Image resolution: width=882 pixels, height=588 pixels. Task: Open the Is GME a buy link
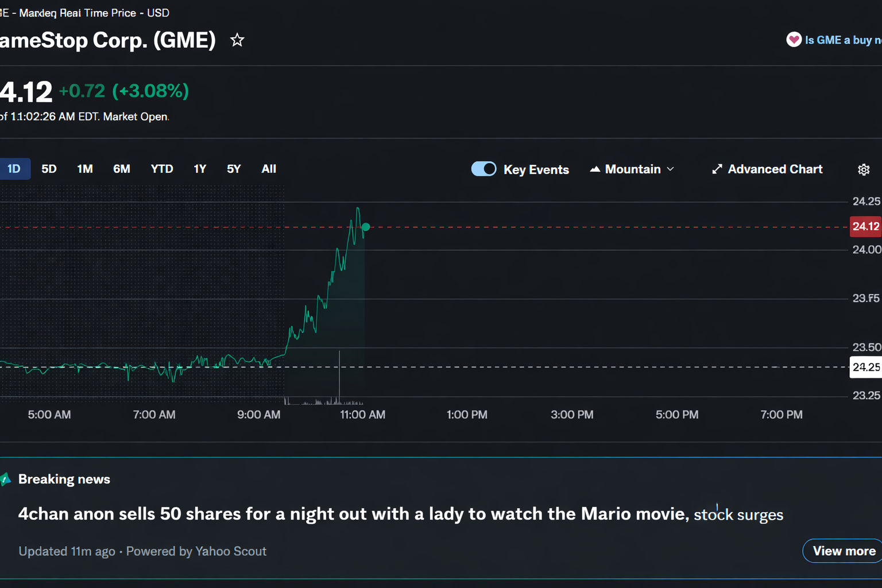(x=843, y=40)
